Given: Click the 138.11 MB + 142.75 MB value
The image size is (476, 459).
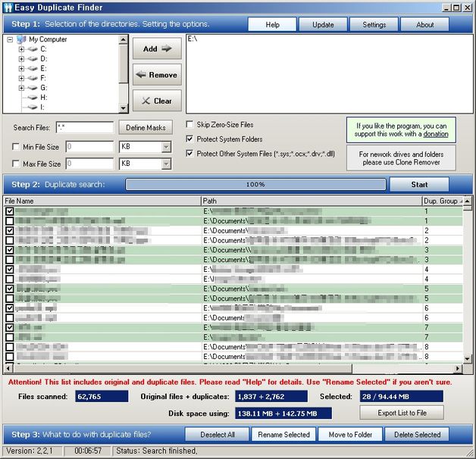Looking at the screenshot, I should pyautogui.click(x=283, y=414).
